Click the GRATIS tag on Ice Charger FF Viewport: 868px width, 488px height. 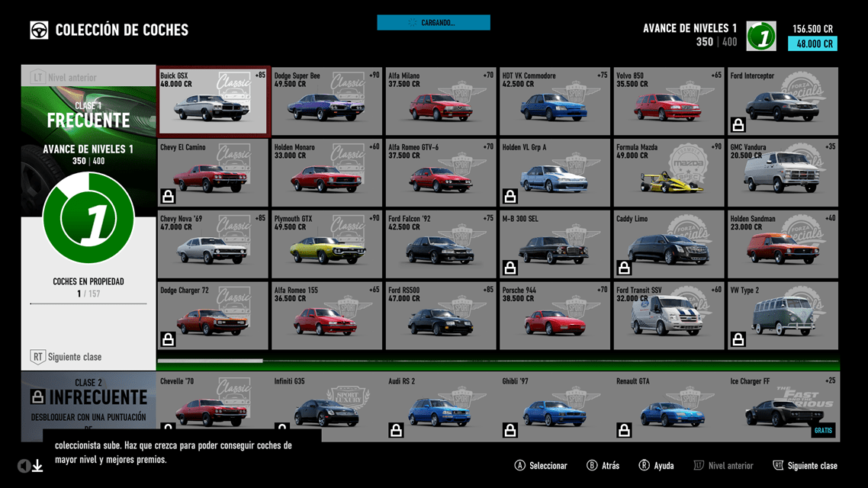tap(823, 430)
